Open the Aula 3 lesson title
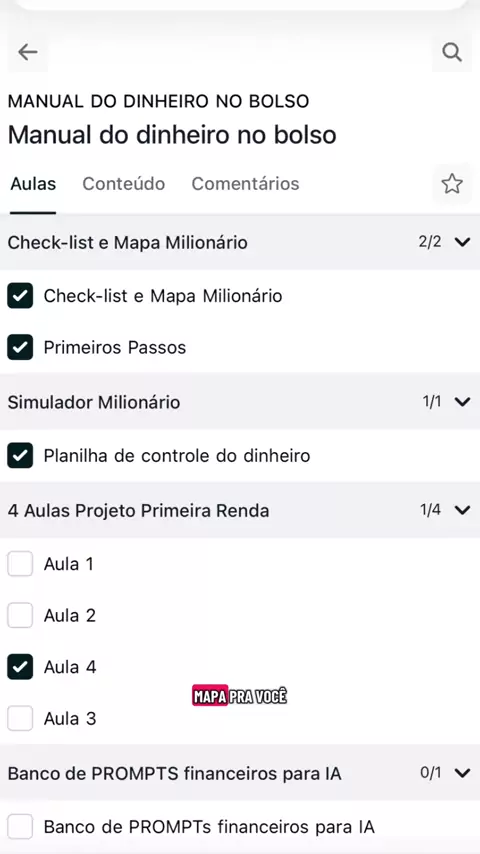The image size is (480, 854). click(70, 718)
